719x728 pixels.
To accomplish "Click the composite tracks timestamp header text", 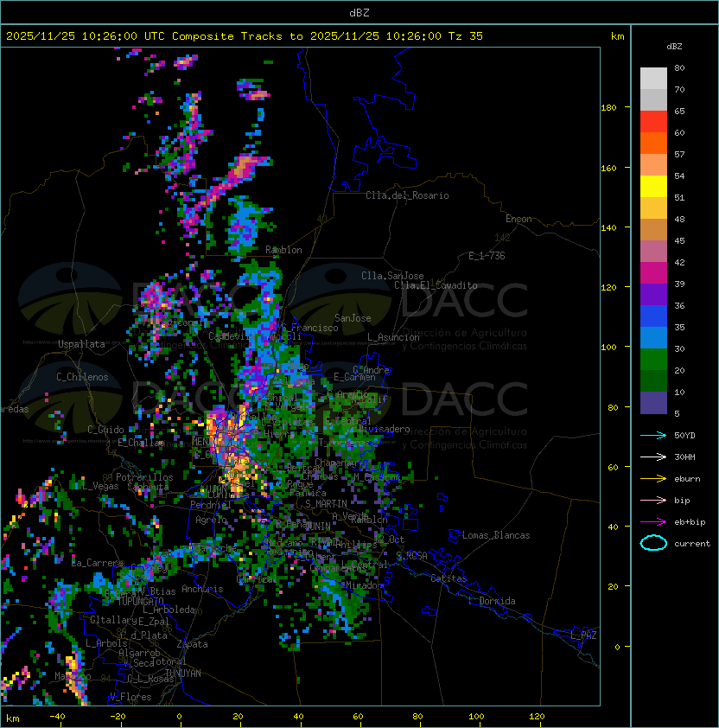I will pos(245,35).
